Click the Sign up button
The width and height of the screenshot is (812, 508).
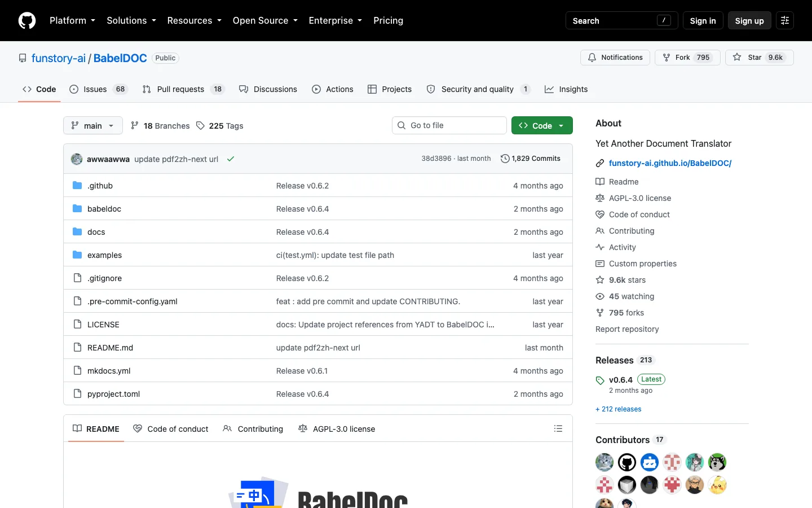click(x=749, y=20)
